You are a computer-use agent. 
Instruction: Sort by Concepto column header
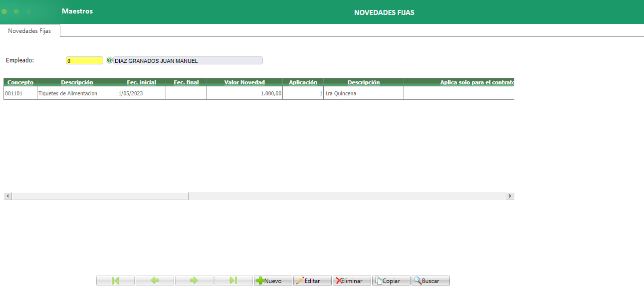click(x=20, y=82)
